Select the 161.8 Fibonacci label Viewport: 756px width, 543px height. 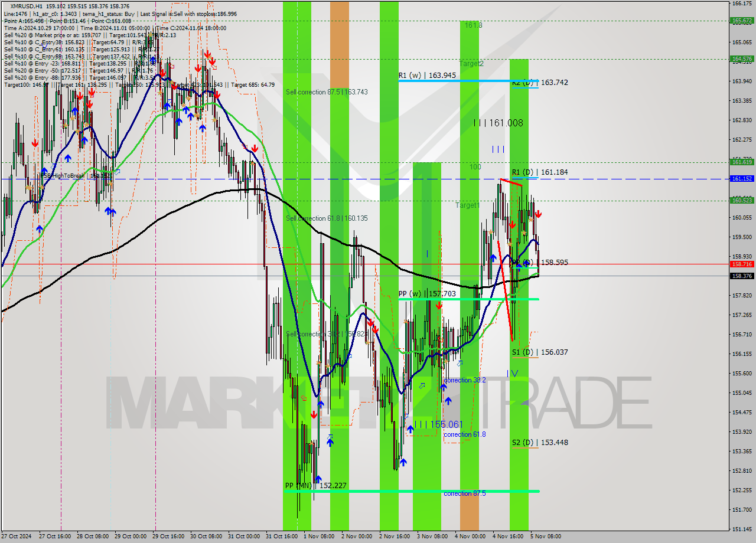473,25
